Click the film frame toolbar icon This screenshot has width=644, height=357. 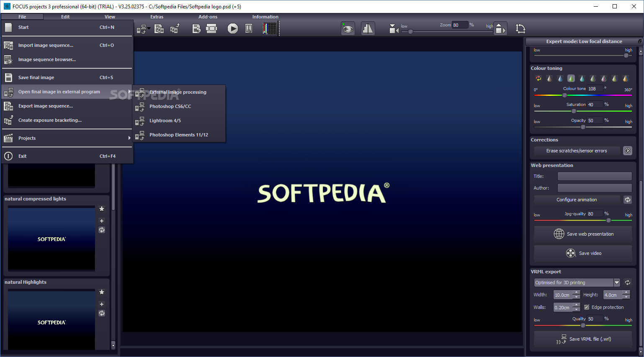pyautogui.click(x=212, y=28)
